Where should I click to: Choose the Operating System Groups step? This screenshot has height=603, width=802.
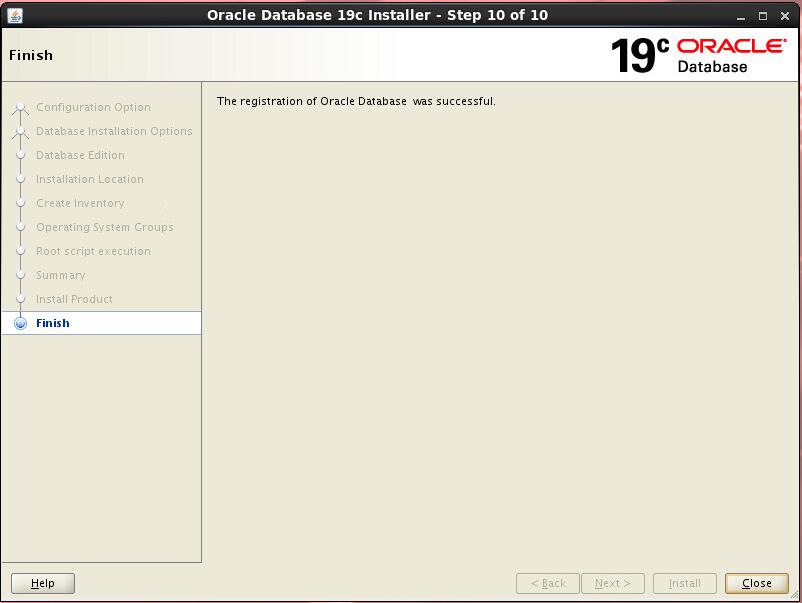(104, 227)
